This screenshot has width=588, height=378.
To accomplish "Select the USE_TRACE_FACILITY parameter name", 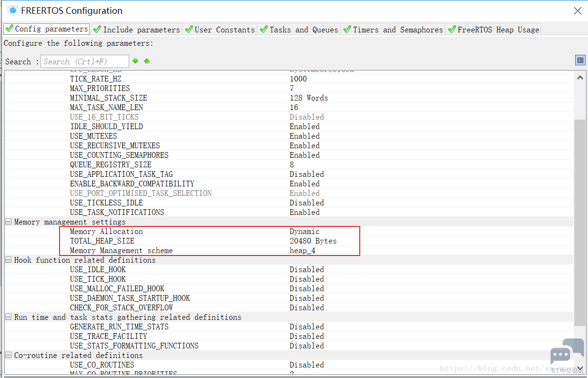I will (109, 336).
